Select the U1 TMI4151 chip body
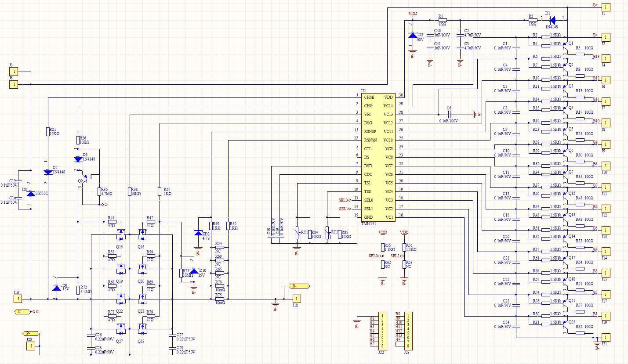 click(378, 157)
